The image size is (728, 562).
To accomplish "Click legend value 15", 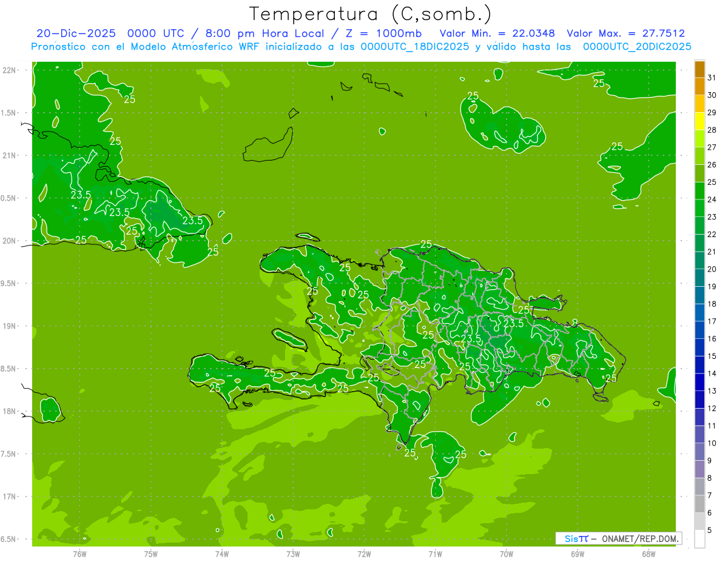I will (x=712, y=356).
